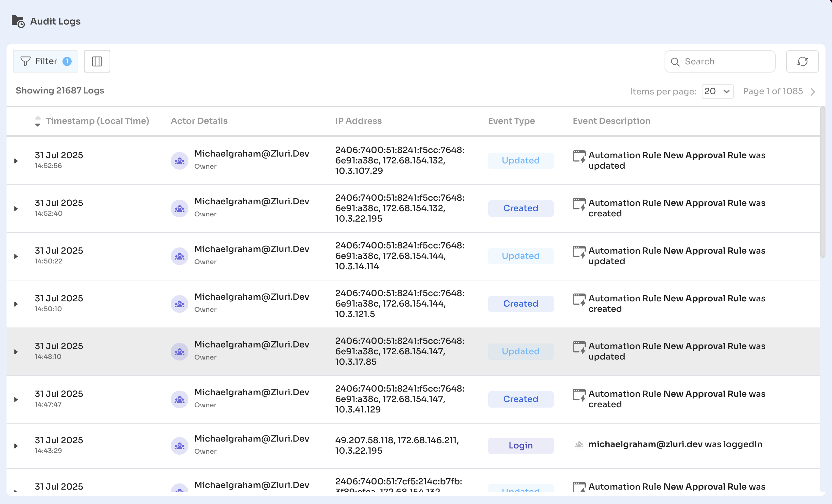Expand the 14:50:10 log row
Image resolution: width=832 pixels, height=504 pixels.
16,304
